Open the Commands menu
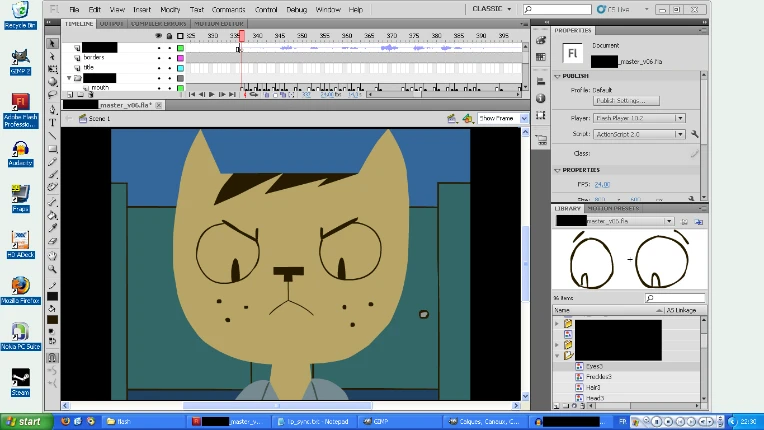This screenshot has width=764, height=430. [229, 9]
